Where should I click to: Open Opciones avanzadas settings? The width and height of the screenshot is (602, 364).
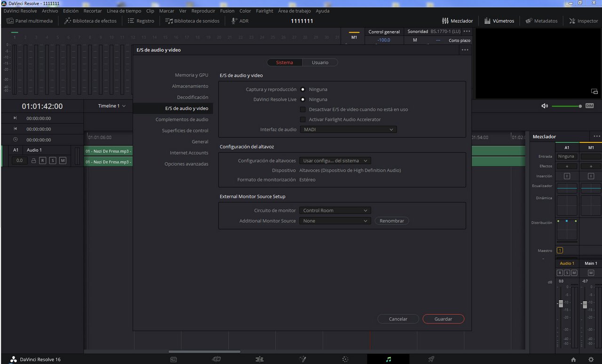pos(186,164)
